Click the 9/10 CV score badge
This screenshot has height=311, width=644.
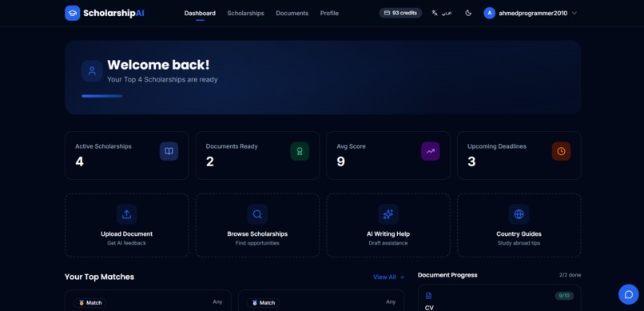click(564, 296)
